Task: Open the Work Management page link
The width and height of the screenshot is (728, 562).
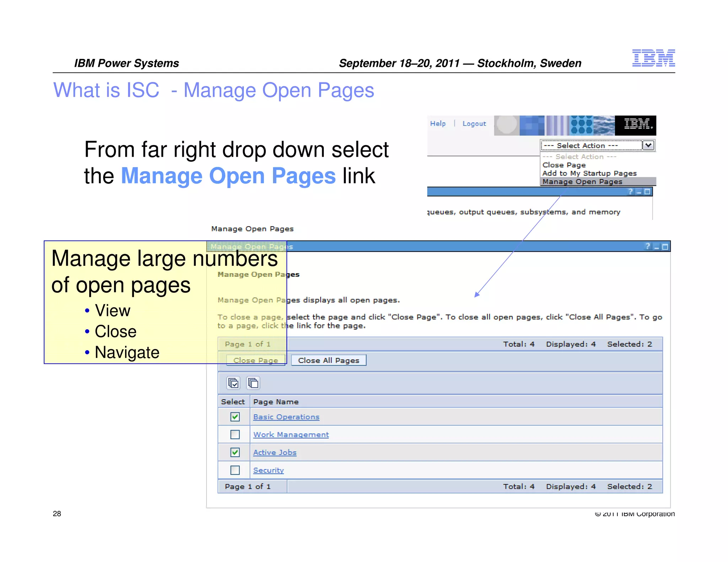Action: pyautogui.click(x=291, y=435)
